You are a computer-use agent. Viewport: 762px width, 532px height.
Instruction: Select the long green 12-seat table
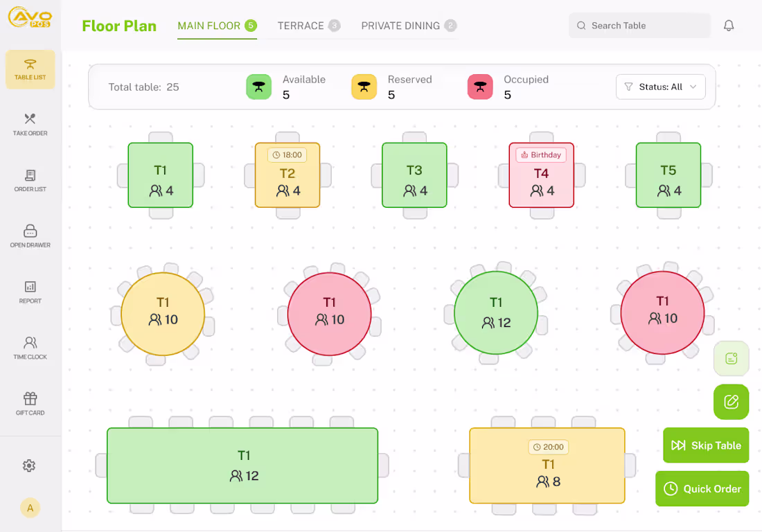[x=242, y=465]
